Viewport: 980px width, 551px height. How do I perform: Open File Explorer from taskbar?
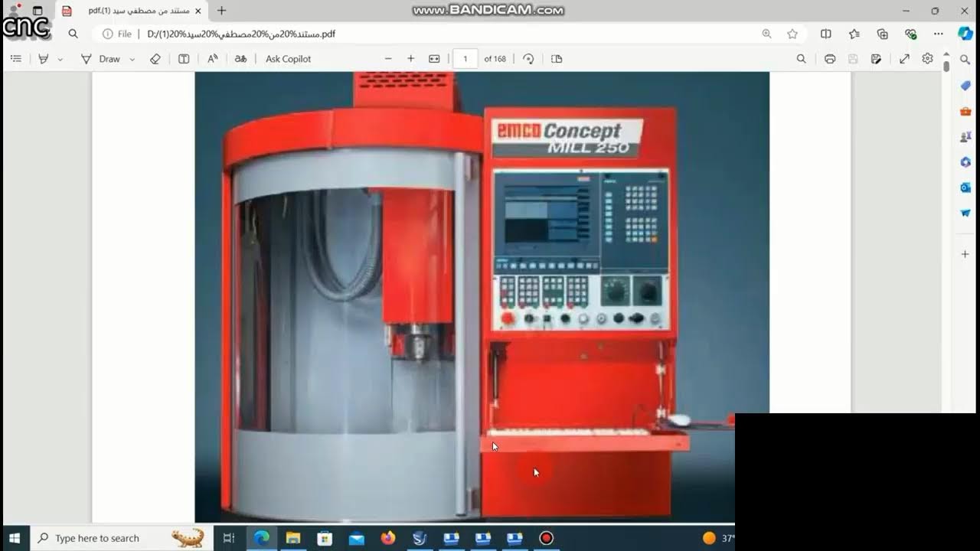tap(292, 538)
